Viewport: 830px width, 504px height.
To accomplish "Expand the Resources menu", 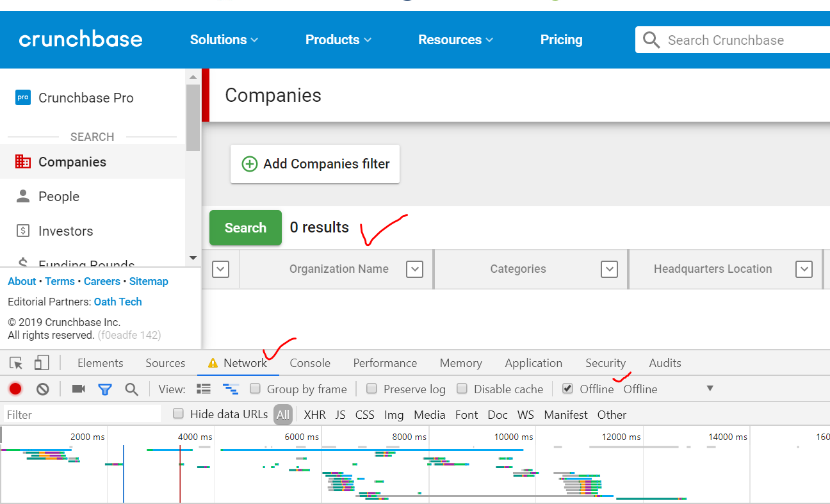I will coord(455,40).
